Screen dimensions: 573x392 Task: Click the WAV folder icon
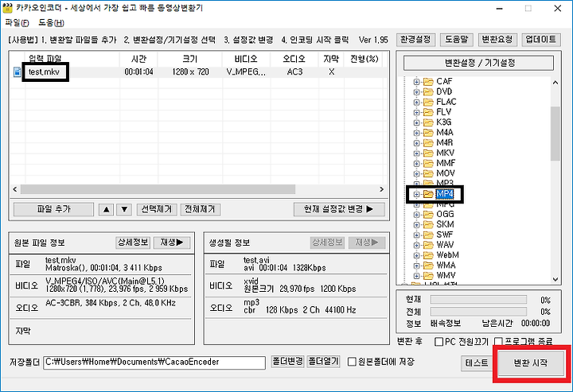click(x=428, y=245)
